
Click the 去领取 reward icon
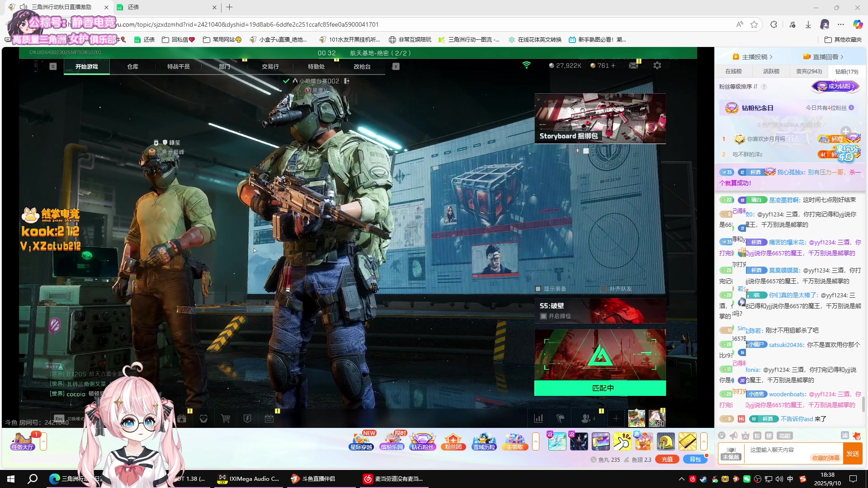(514, 441)
